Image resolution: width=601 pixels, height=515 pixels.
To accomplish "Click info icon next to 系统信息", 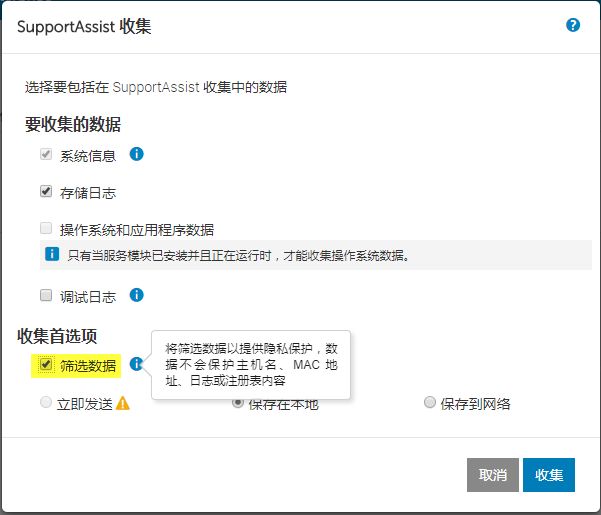I will click(137, 154).
